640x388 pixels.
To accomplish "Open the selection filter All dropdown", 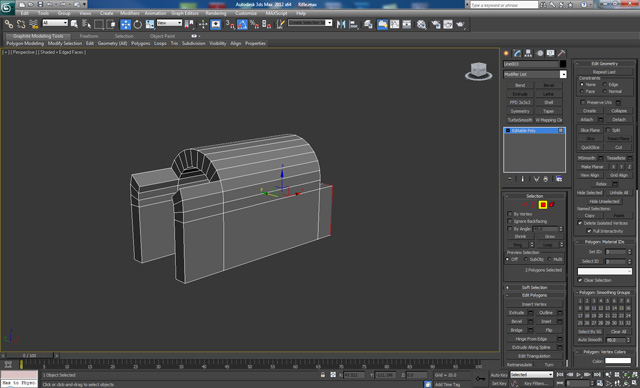I will click(55, 23).
